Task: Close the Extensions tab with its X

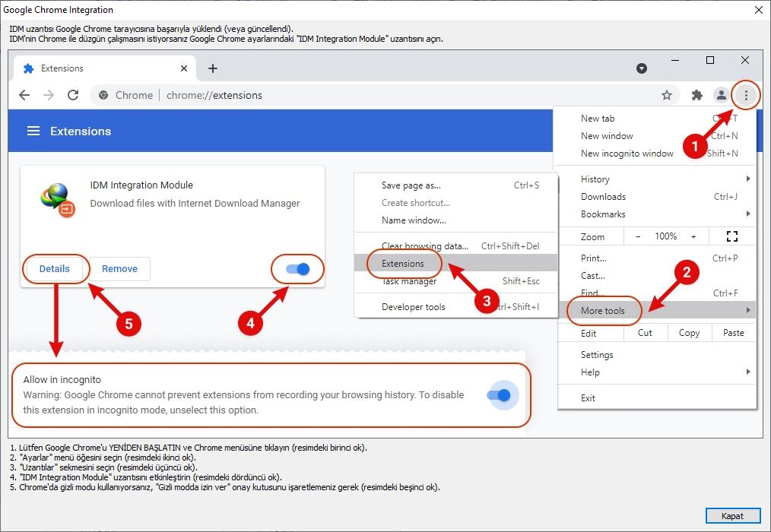Action: click(x=184, y=68)
